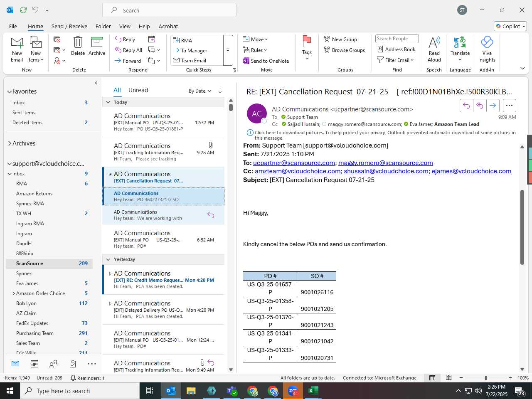Open more actions ellipsis in reading pane
Image resolution: width=532 pixels, height=399 pixels.
pyautogui.click(x=509, y=106)
